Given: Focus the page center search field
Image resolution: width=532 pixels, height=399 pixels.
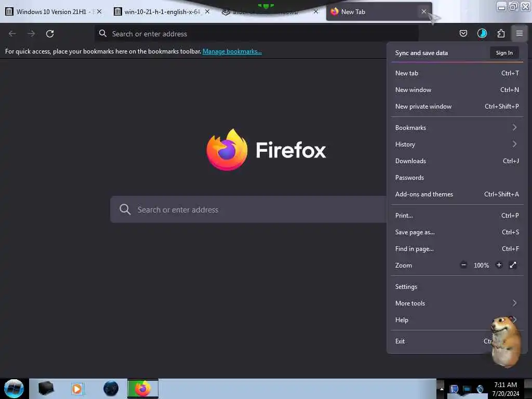Looking at the screenshot, I should [x=248, y=209].
